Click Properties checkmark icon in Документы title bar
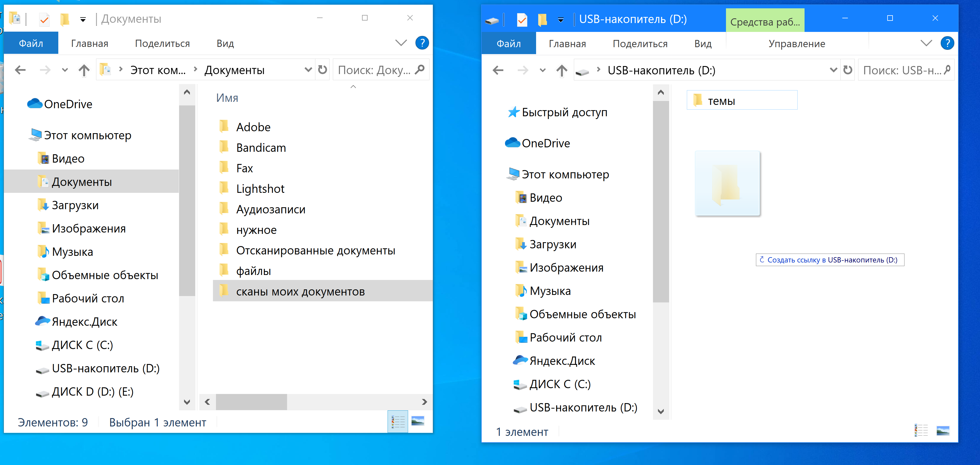 [x=44, y=19]
